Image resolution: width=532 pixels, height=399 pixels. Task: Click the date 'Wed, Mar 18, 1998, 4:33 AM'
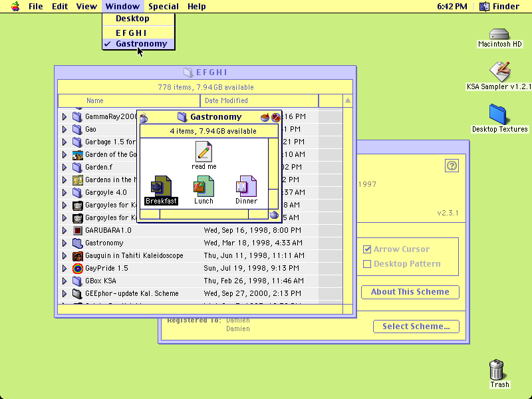point(253,243)
